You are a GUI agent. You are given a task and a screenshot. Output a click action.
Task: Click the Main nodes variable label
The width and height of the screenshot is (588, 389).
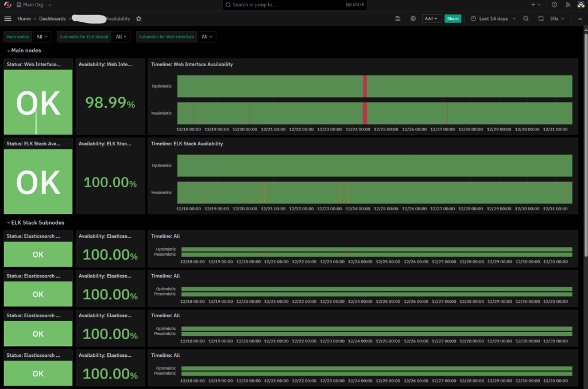pyautogui.click(x=18, y=37)
